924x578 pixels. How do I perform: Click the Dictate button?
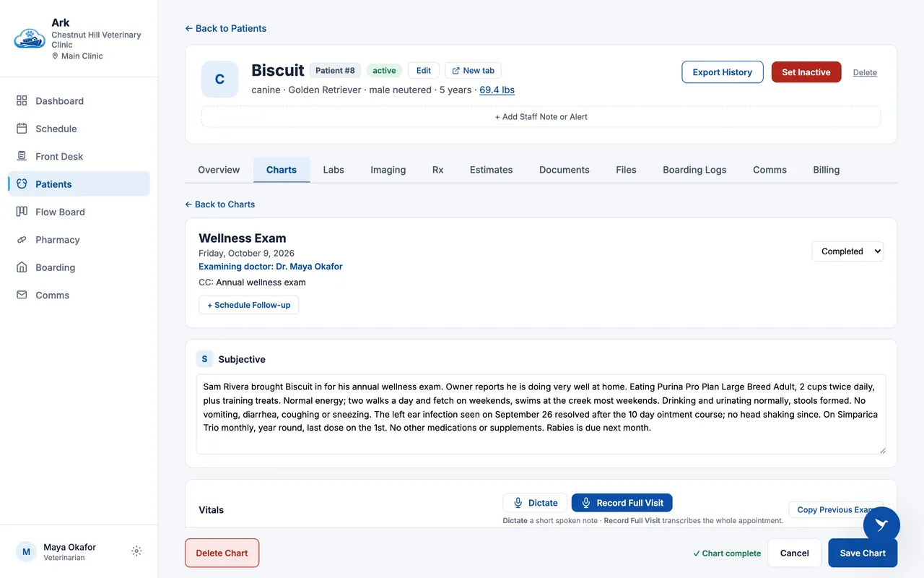535,503
